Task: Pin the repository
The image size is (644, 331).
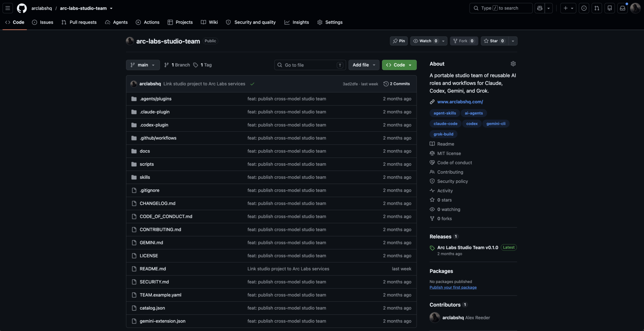Action: pos(399,41)
